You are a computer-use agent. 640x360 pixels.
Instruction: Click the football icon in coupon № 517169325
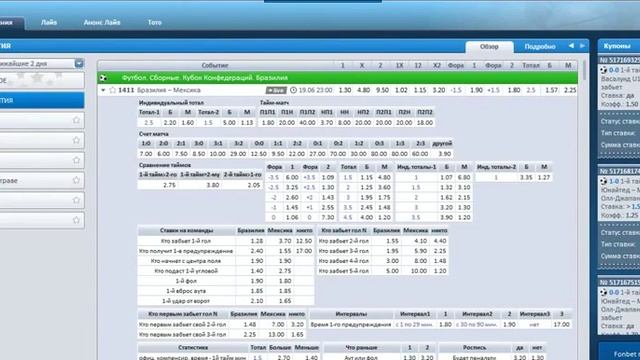click(603, 70)
